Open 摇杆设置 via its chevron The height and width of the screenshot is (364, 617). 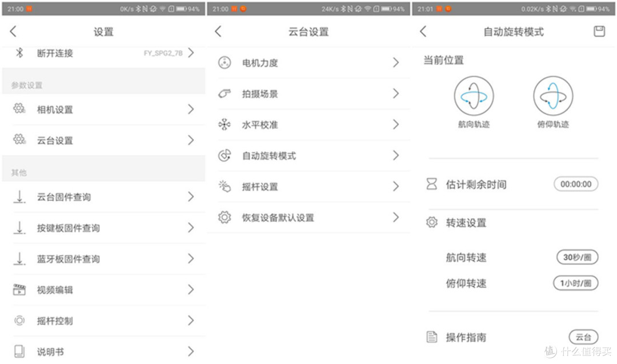pos(396,187)
